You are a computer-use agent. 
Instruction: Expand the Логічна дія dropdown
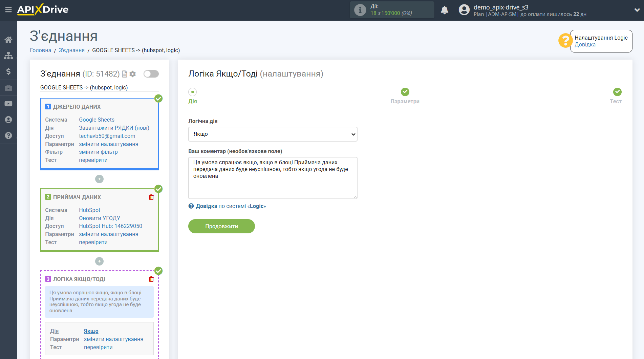[273, 134]
